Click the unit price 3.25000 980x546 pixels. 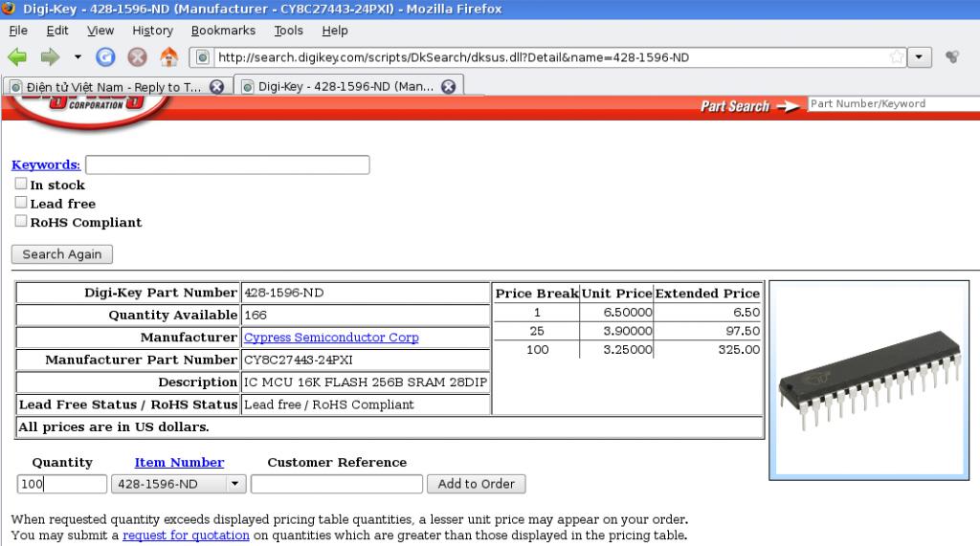(x=628, y=349)
